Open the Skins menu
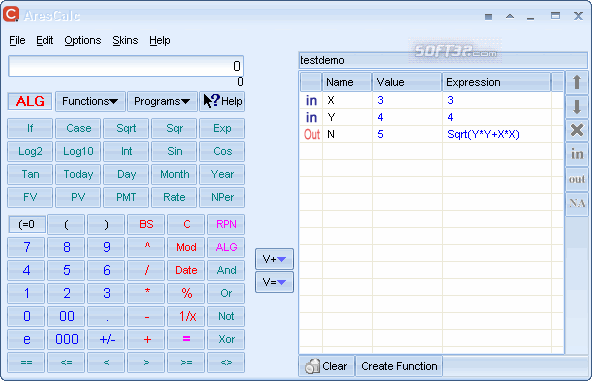This screenshot has width=592, height=381. pyautogui.click(x=125, y=40)
